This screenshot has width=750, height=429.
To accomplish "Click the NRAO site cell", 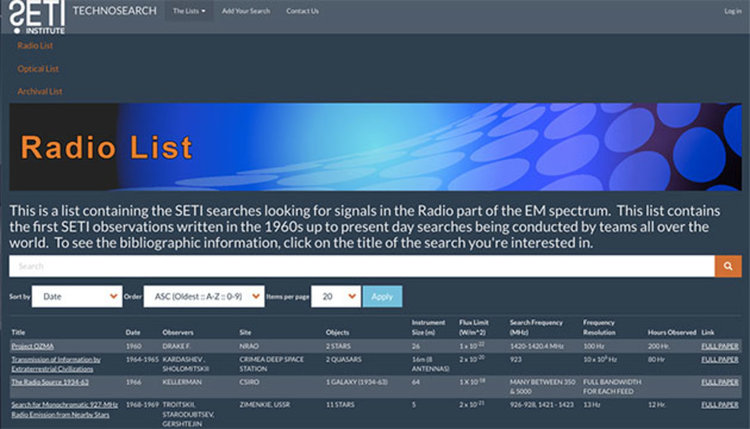I will (249, 346).
